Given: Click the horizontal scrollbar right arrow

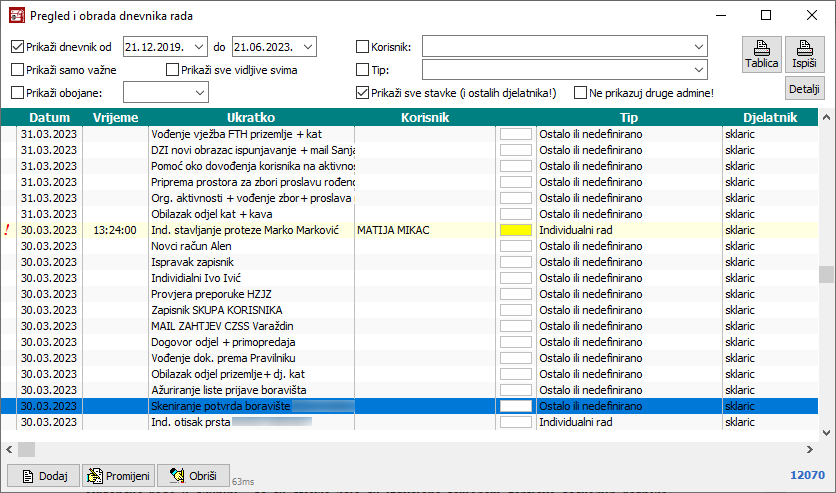Looking at the screenshot, I should coord(809,449).
